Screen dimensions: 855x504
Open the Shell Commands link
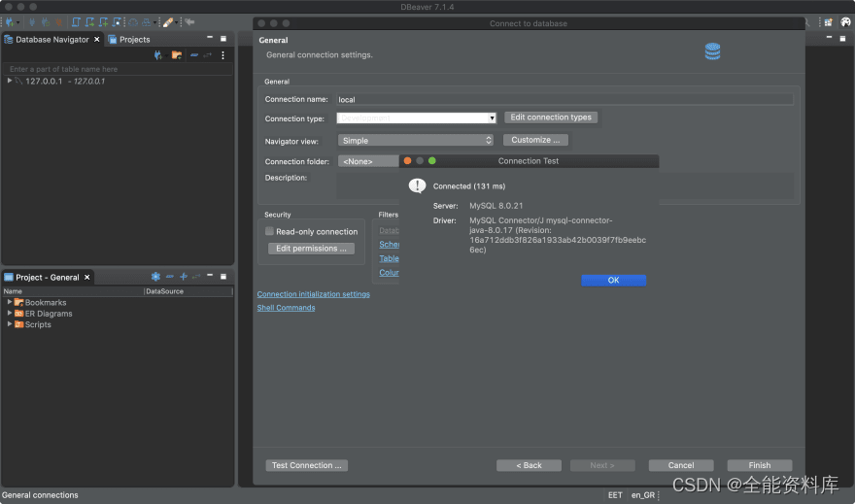287,308
